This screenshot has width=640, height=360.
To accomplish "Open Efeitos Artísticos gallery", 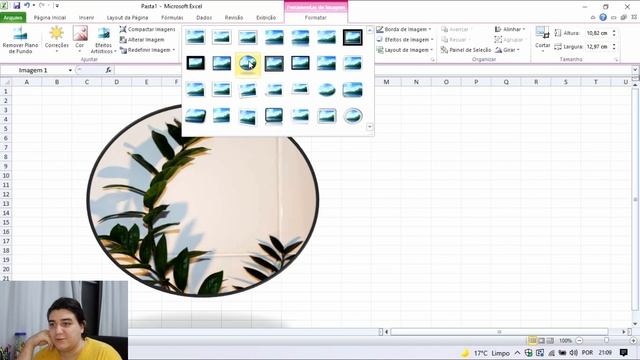I will pyautogui.click(x=103, y=40).
